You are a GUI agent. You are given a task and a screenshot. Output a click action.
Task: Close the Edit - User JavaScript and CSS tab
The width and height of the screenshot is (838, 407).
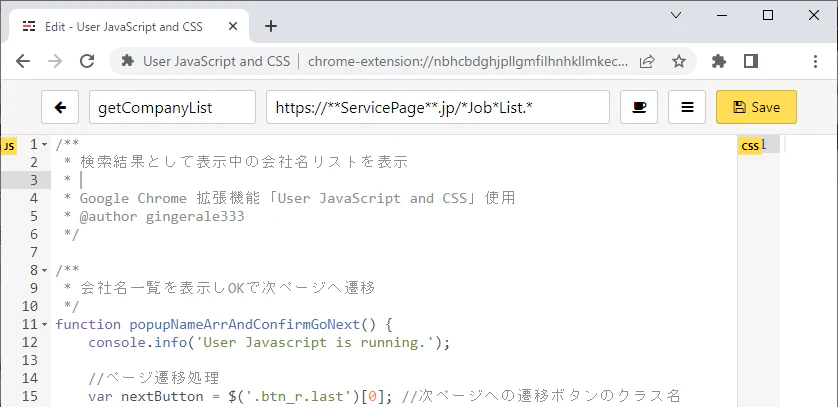click(232, 26)
